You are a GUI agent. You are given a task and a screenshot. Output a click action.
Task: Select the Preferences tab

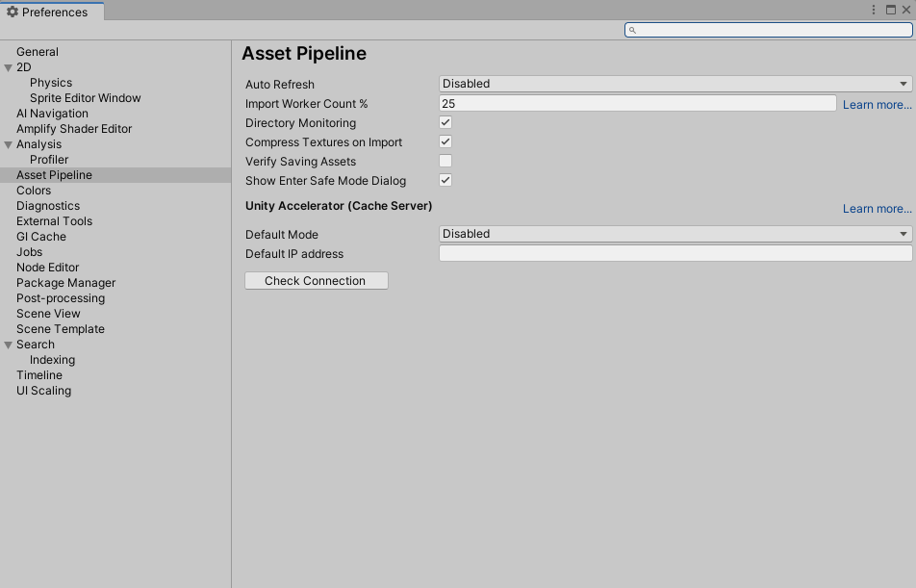tap(53, 12)
